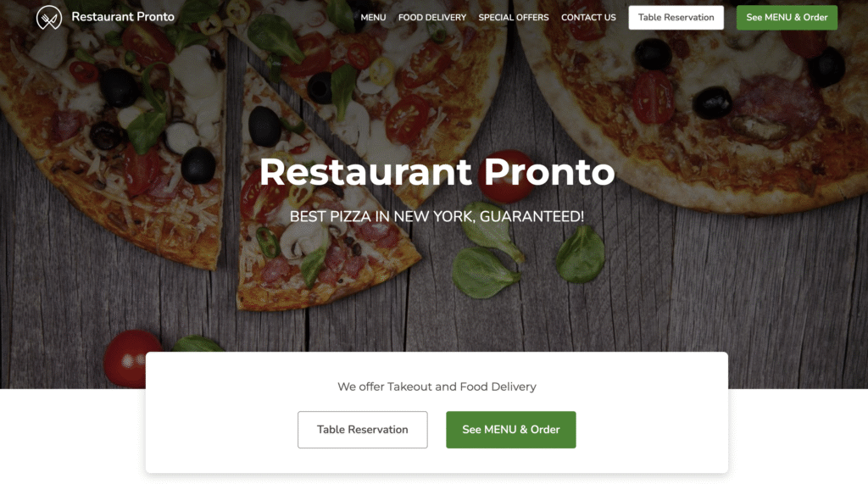Click the white space under the card buttons

click(437, 461)
